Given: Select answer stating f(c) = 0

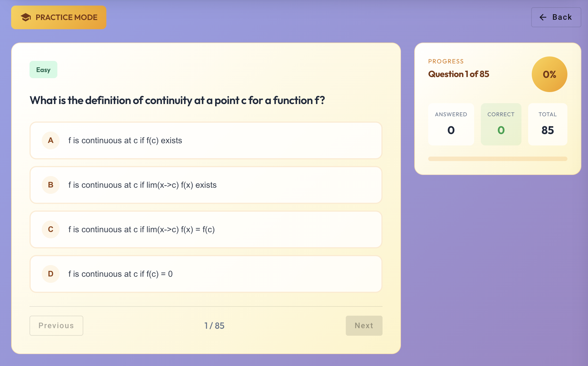Looking at the screenshot, I should pos(206,274).
